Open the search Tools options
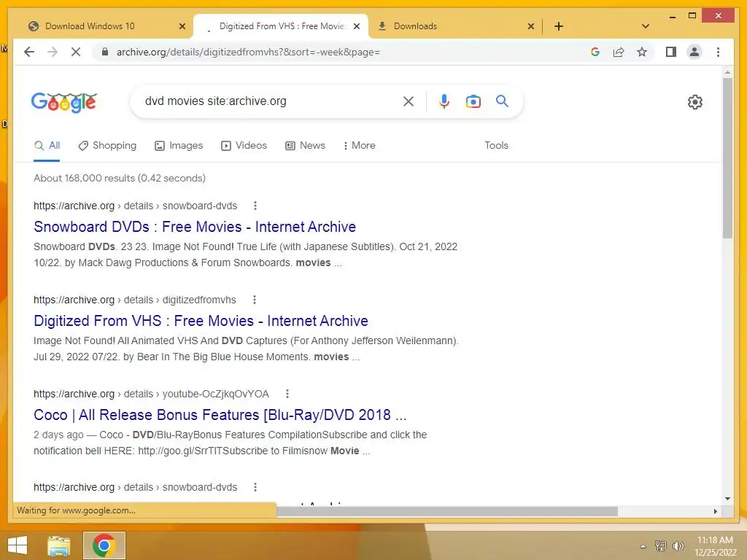This screenshot has height=560, width=747. [496, 145]
